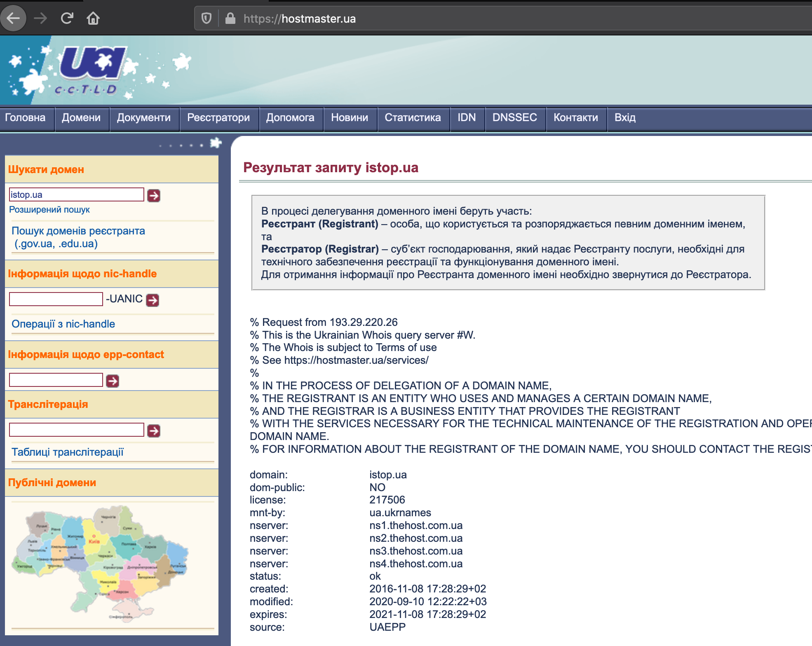
Task: Click the Інформація щодо nic-handle header
Action: (x=82, y=274)
